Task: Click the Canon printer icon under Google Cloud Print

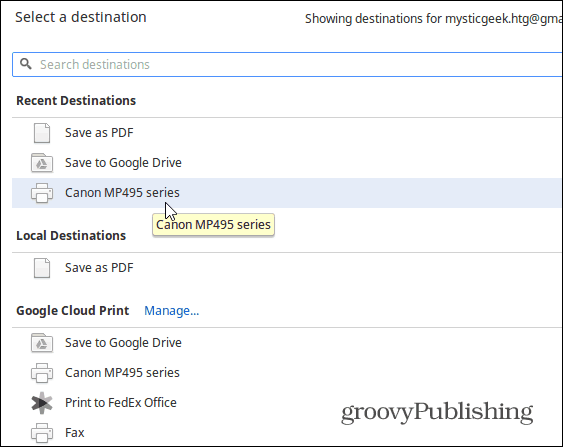Action: click(x=42, y=373)
